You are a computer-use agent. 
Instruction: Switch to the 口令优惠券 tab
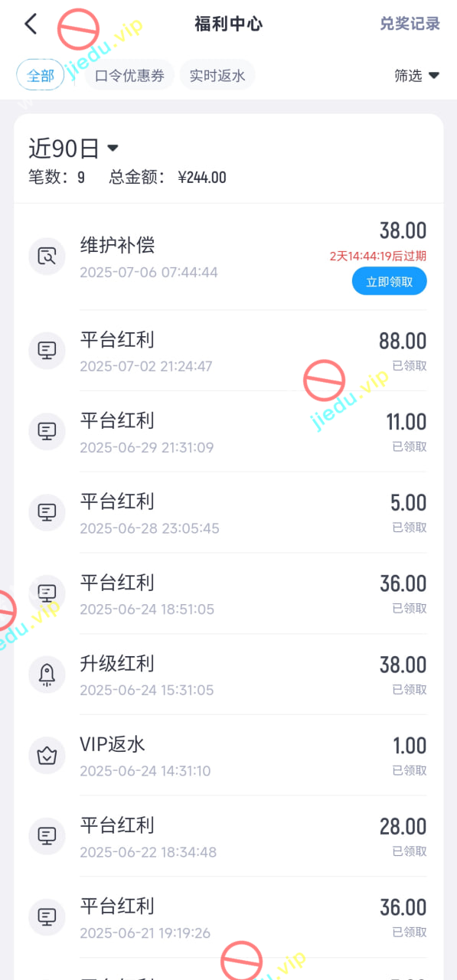click(x=129, y=76)
